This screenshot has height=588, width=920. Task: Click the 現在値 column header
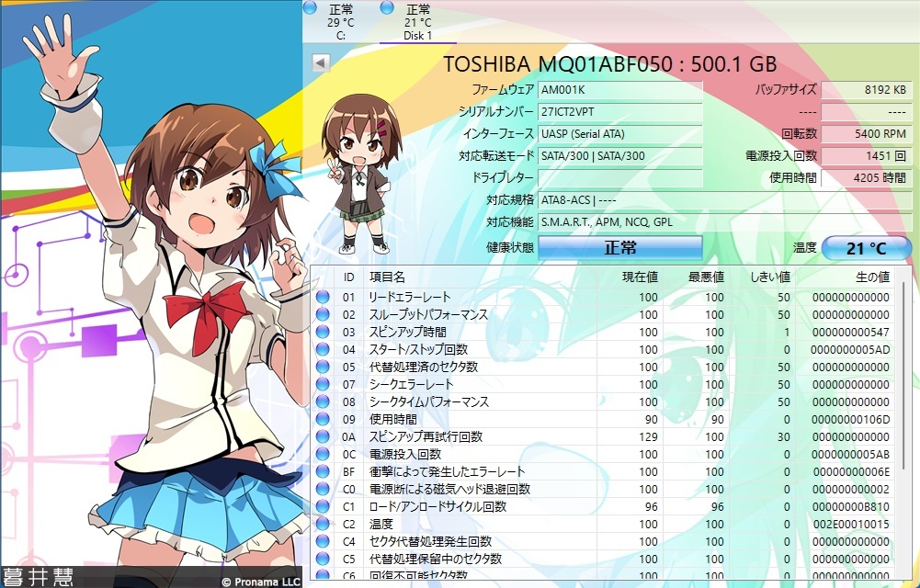(630, 277)
